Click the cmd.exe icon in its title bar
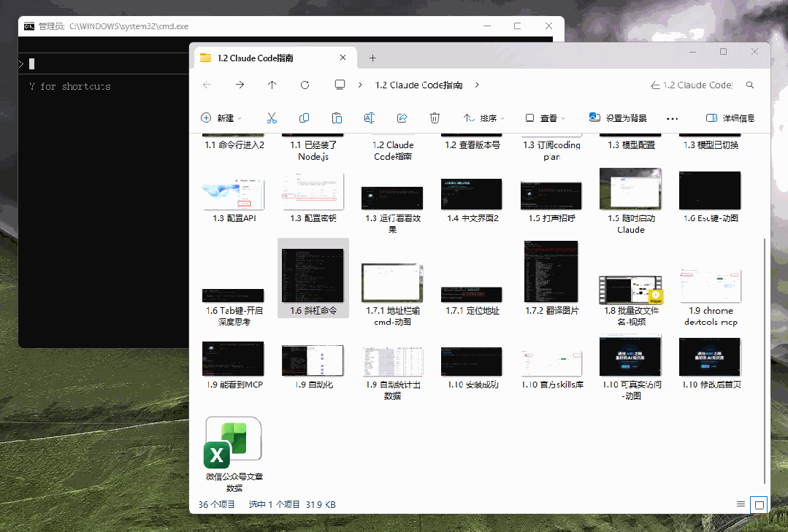788x532 pixels. pos(29,26)
